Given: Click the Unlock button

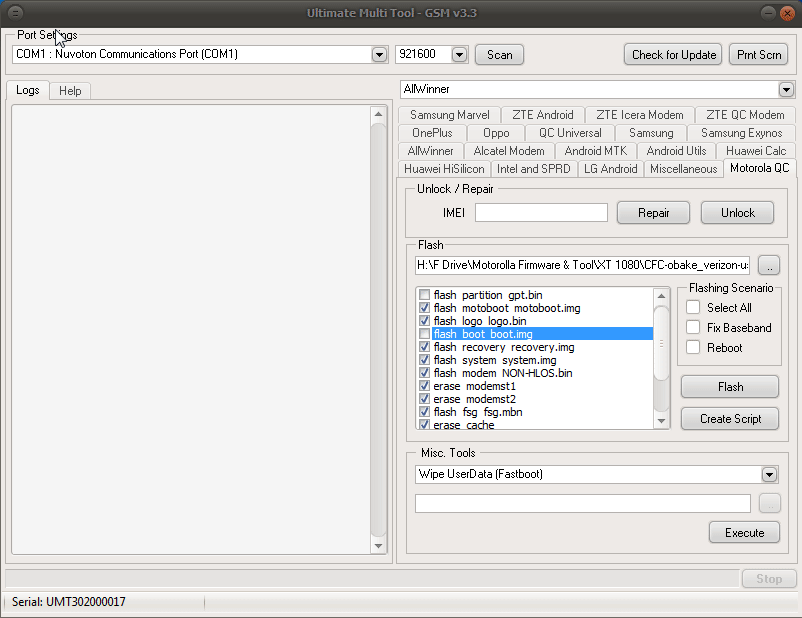Looking at the screenshot, I should [x=737, y=213].
